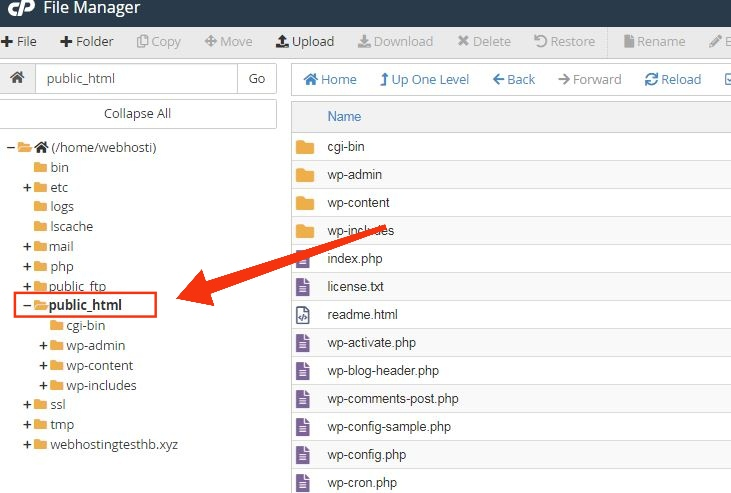Image resolution: width=731 pixels, height=493 pixels.
Task: Collapse the /home/webhosti root node
Action: tap(11, 147)
